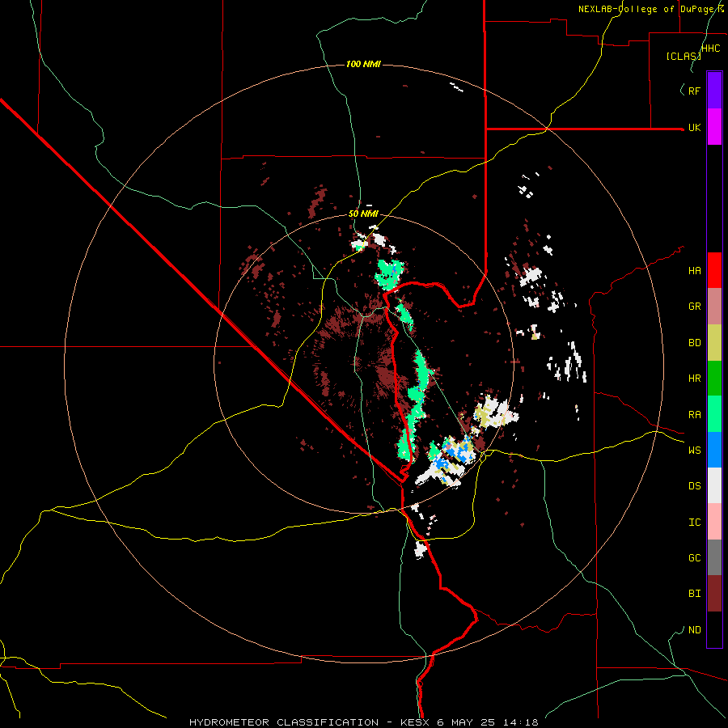The width and height of the screenshot is (728, 728).
Task: Click the 6 MAY 25 date text
Action: click(x=466, y=722)
